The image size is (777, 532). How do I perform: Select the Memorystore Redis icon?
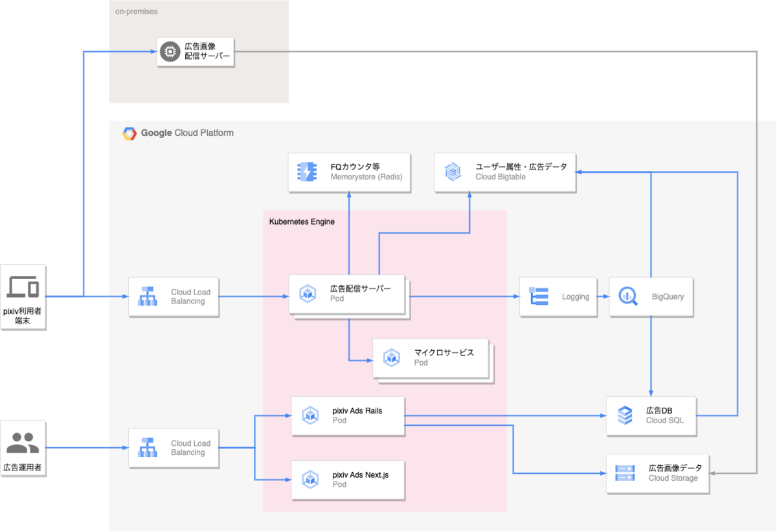pos(308,172)
